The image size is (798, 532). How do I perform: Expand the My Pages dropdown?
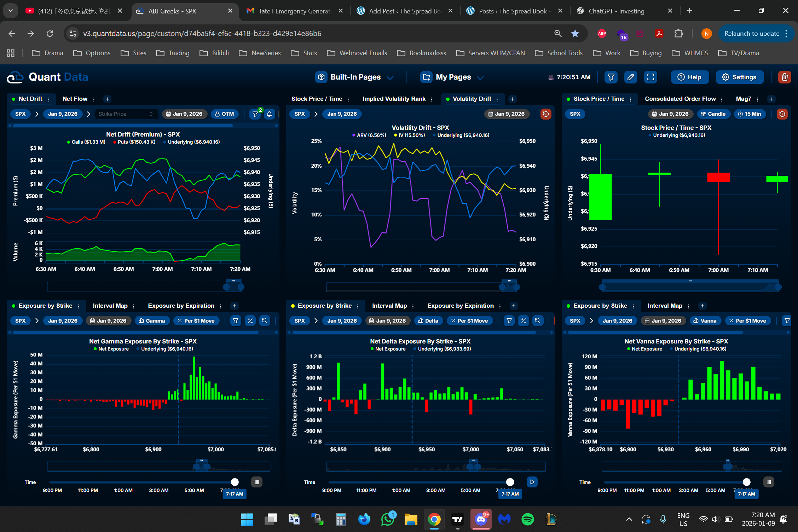pyautogui.click(x=452, y=77)
